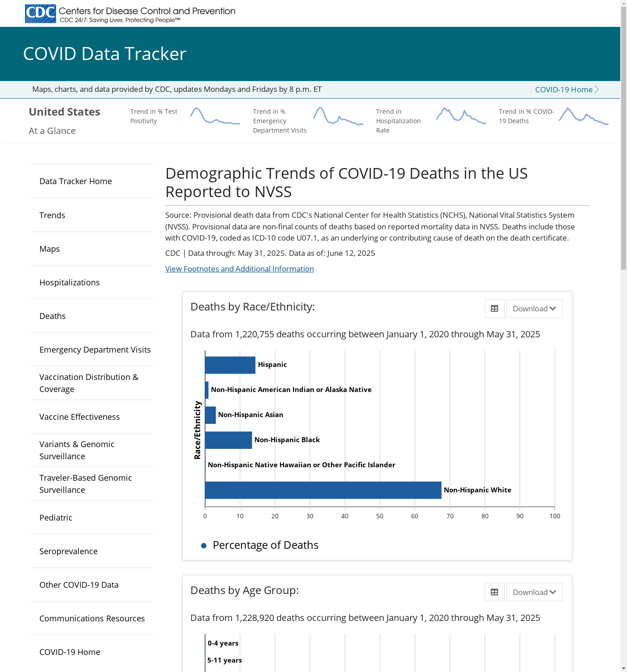Image resolution: width=627 pixels, height=672 pixels.
Task: Click the Hispanic bar in the chart
Action: (230, 365)
